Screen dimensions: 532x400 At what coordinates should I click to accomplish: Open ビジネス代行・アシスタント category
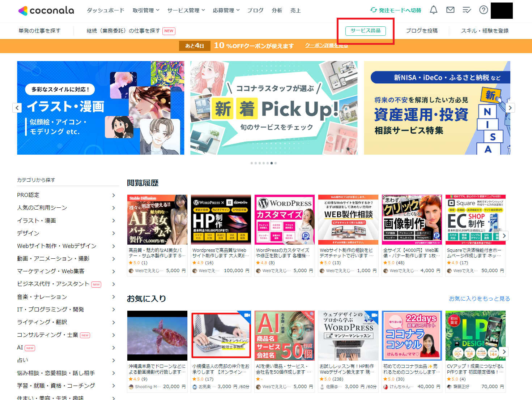pos(53,284)
